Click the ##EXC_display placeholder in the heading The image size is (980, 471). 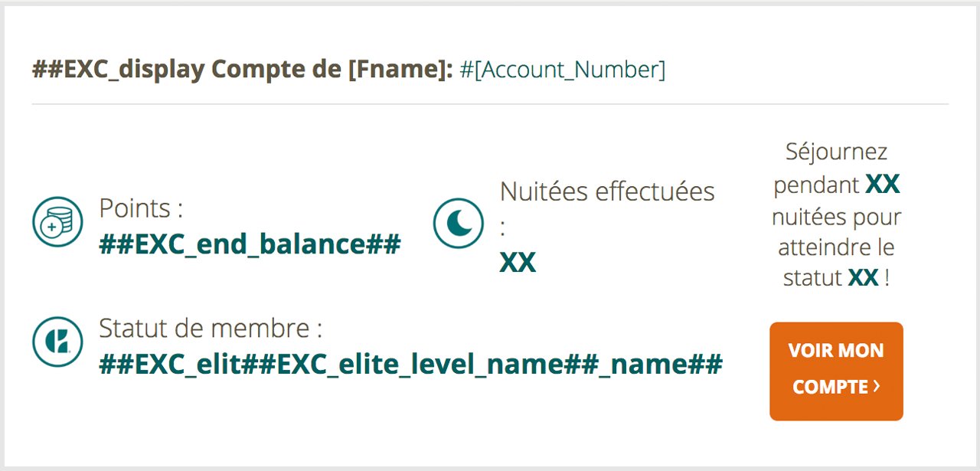[x=118, y=70]
